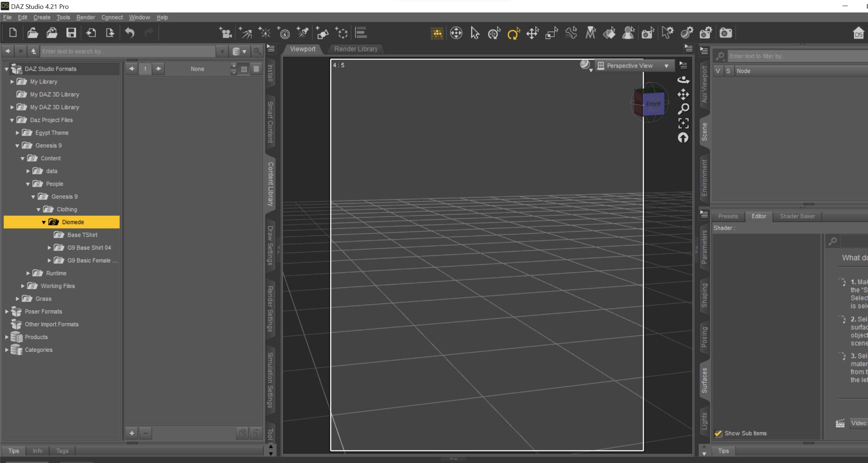
Task: Click the Undo arrow icon
Action: point(130,33)
